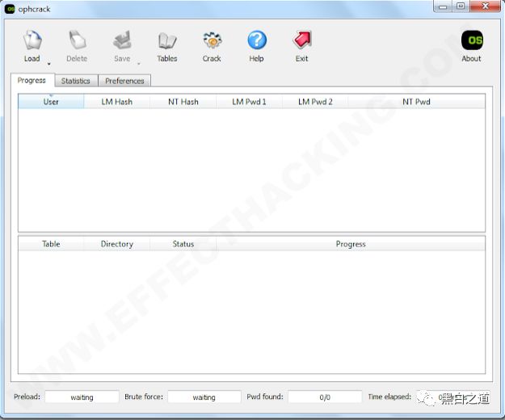Click the Progress column header in tables list
The height and width of the screenshot is (420, 505).
(351, 244)
